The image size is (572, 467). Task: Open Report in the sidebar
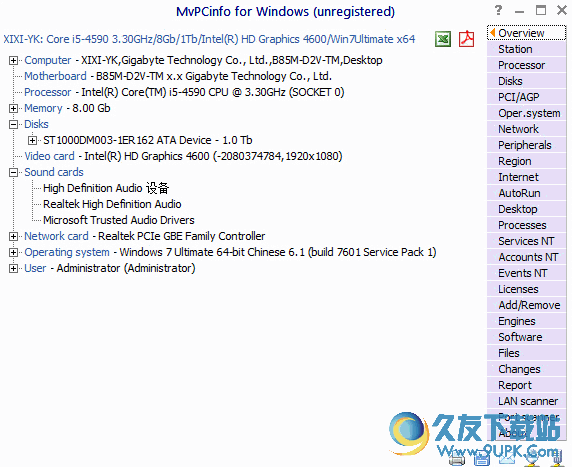click(x=526, y=385)
